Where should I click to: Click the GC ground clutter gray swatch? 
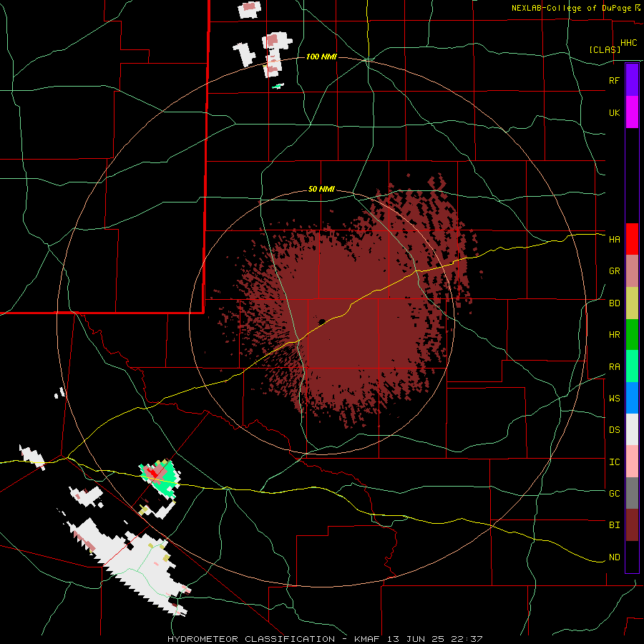[632, 493]
